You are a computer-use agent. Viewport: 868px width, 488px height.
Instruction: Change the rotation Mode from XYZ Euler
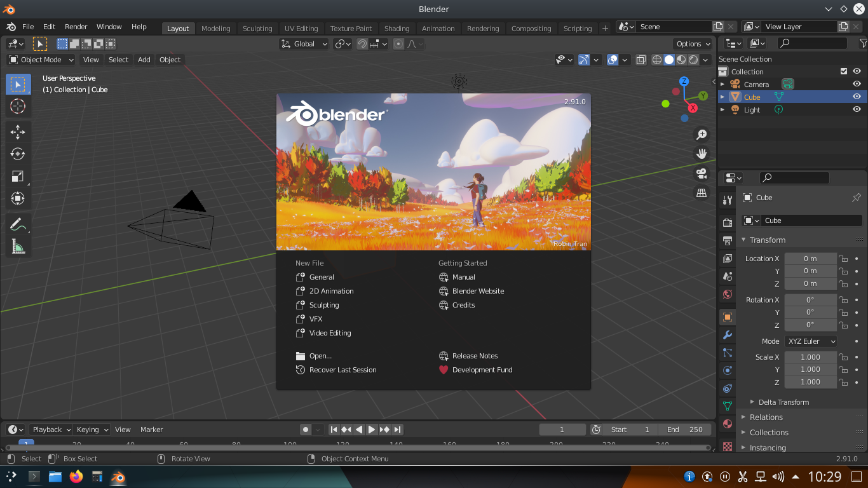(810, 341)
